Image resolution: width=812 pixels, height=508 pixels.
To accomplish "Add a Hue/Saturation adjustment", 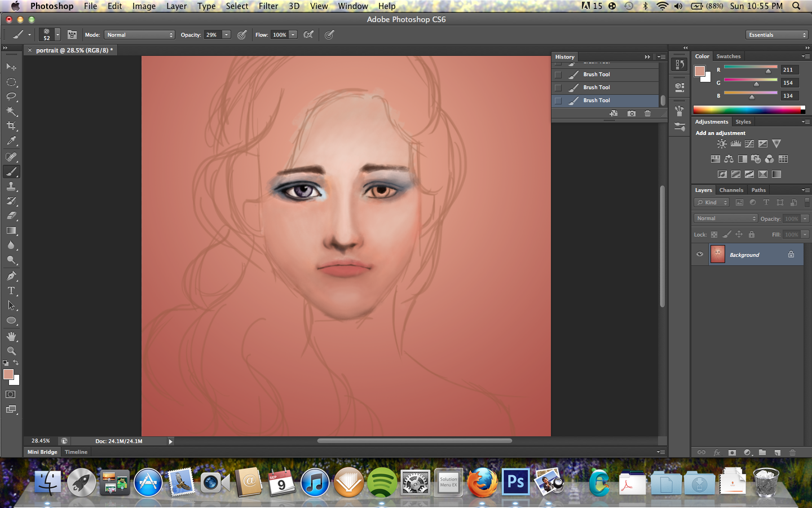I will [715, 159].
